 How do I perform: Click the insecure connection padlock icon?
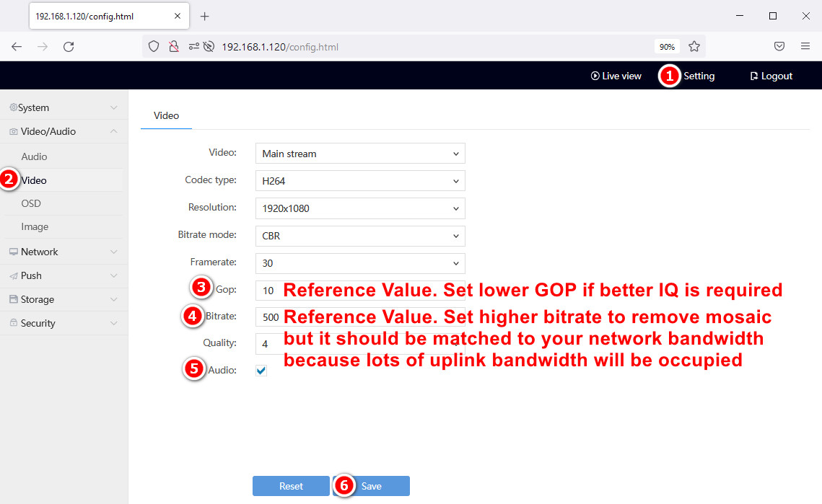pyautogui.click(x=173, y=46)
